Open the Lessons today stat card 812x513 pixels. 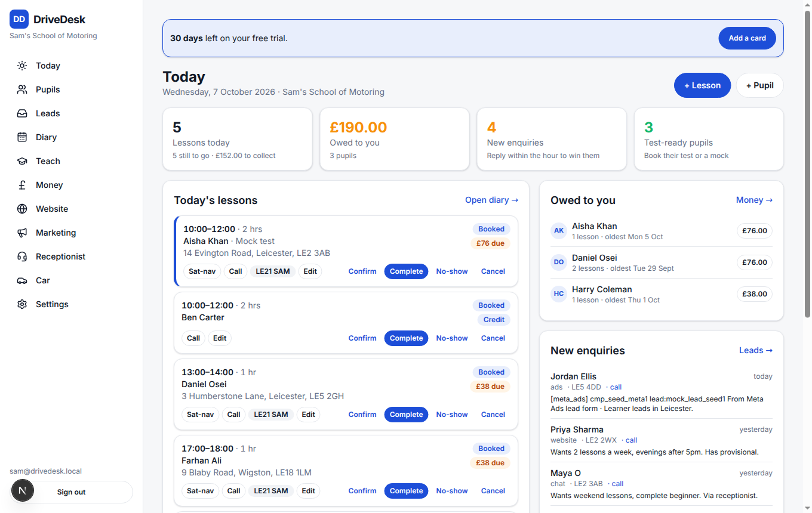tap(237, 139)
